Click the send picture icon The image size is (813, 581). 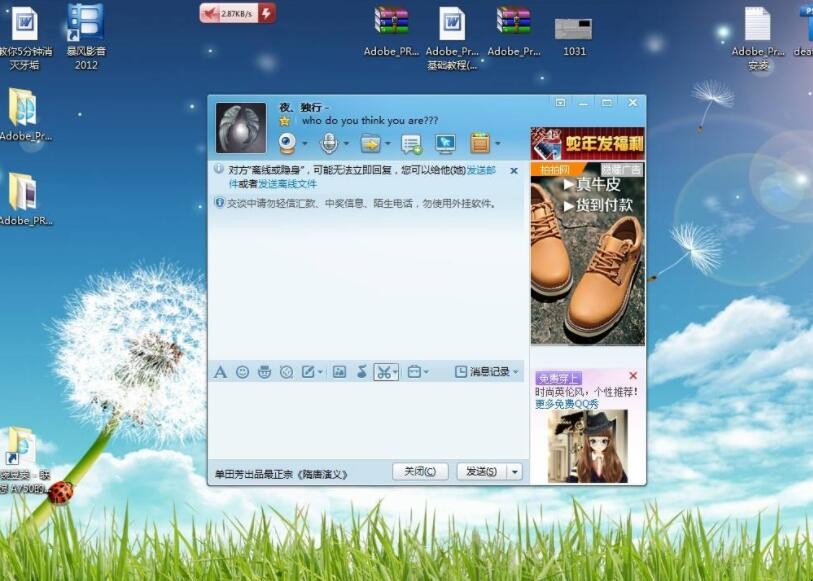(339, 372)
